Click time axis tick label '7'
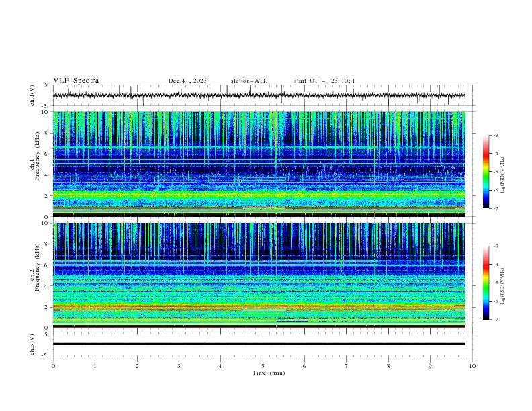 (347, 366)
